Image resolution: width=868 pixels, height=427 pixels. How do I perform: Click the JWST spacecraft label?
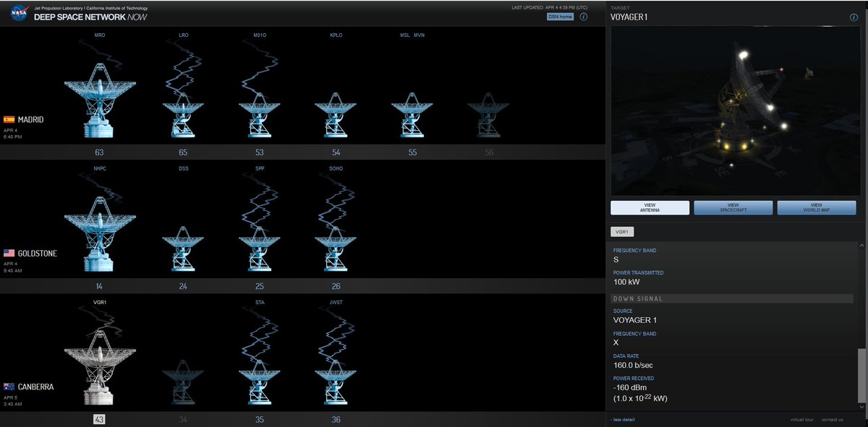pyautogui.click(x=336, y=302)
